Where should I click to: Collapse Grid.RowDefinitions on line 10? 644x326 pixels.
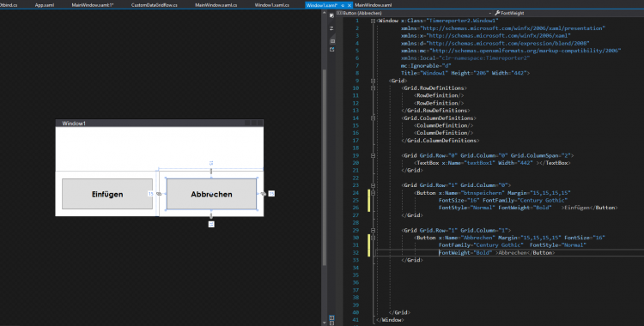[x=373, y=88]
